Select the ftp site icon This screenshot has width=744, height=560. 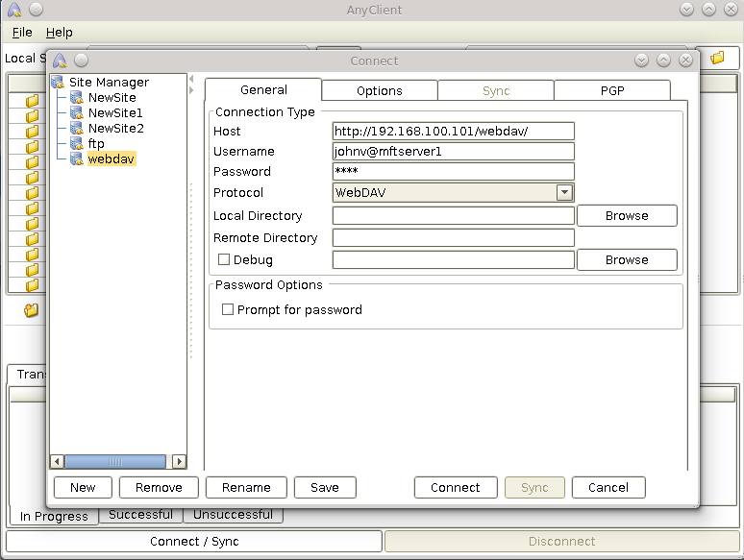pos(77,144)
